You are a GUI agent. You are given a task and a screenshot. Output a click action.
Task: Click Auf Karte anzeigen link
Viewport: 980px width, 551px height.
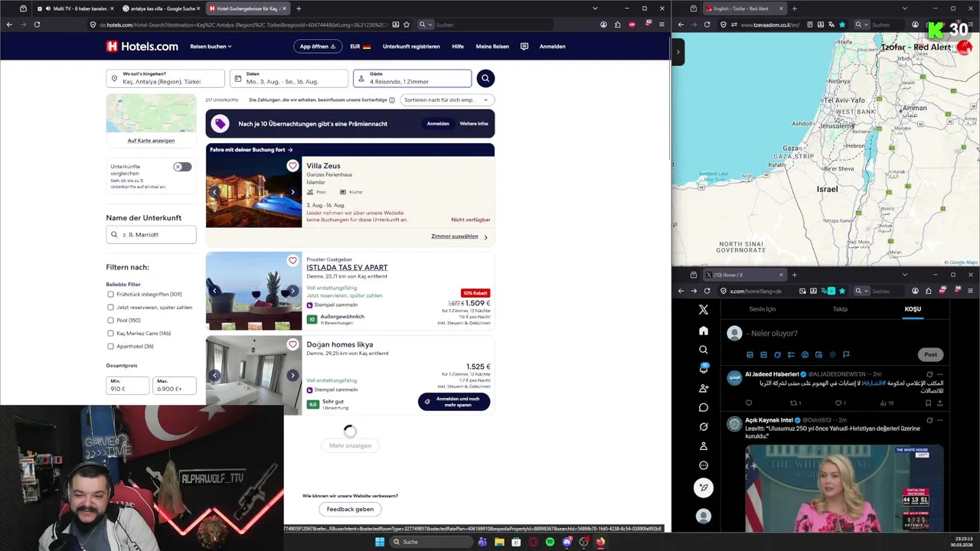(x=151, y=141)
